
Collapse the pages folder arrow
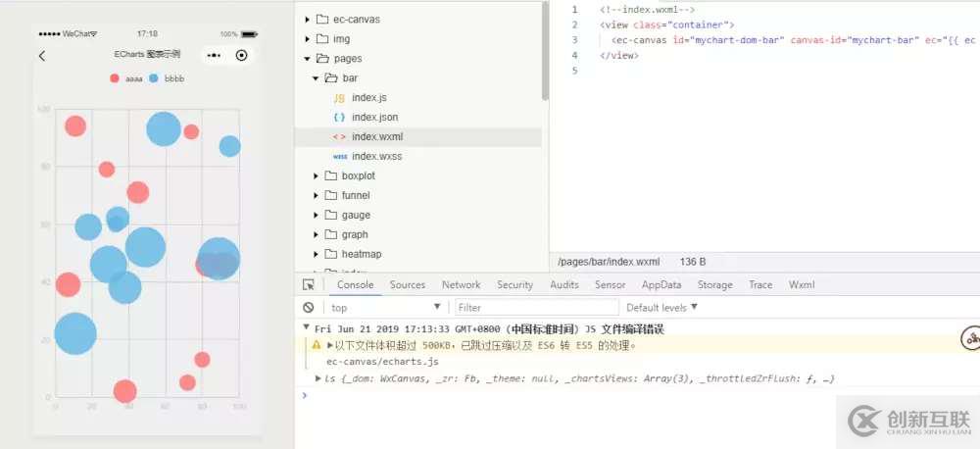pos(307,59)
